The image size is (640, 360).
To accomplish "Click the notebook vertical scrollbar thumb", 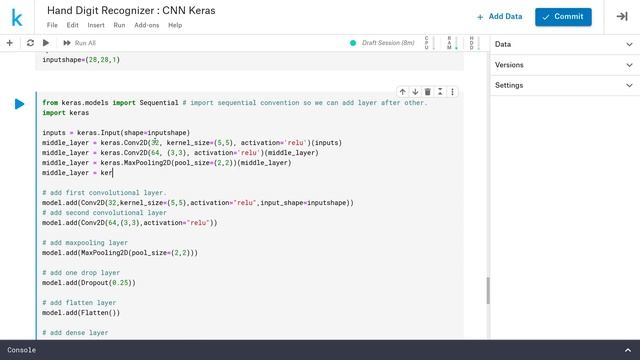I will (x=488, y=291).
